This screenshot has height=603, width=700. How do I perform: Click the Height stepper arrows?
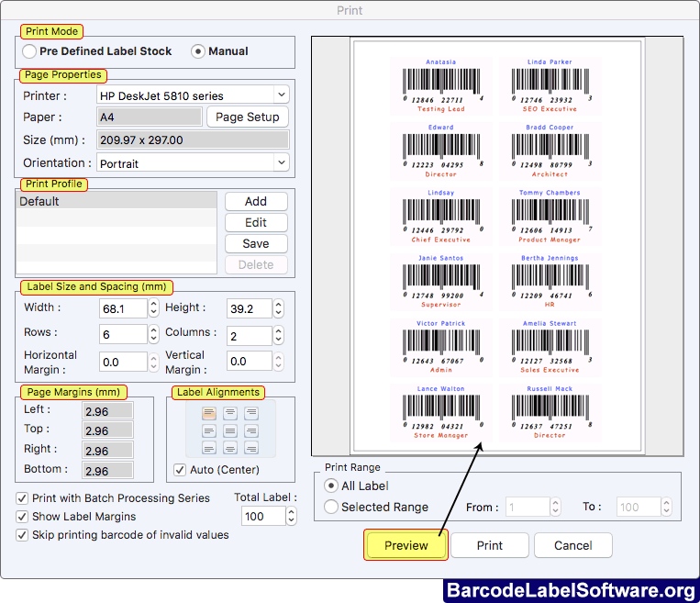(279, 308)
